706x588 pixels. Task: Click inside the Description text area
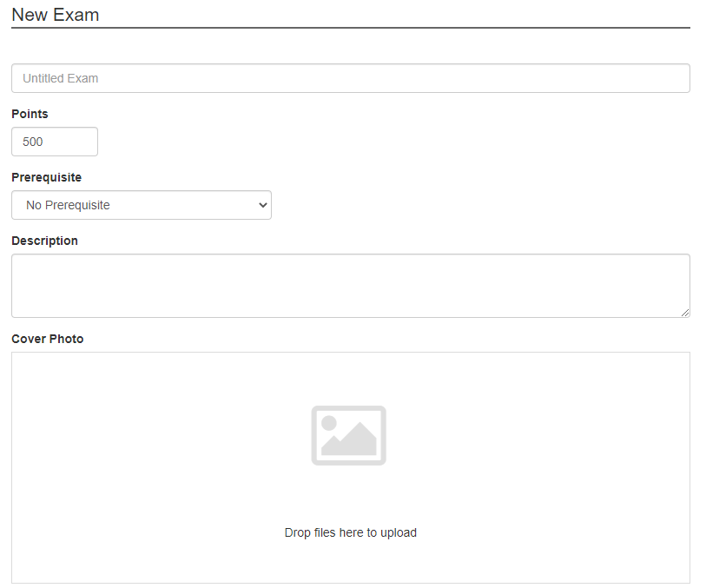[350, 286]
